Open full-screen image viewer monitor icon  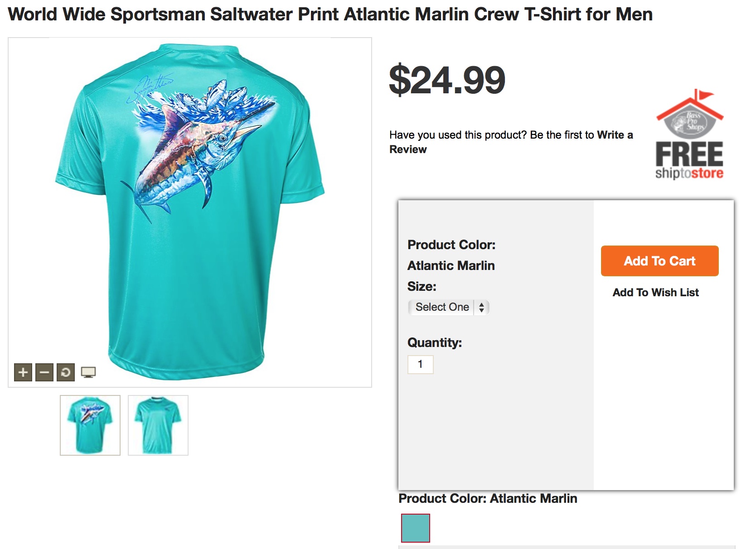[88, 372]
